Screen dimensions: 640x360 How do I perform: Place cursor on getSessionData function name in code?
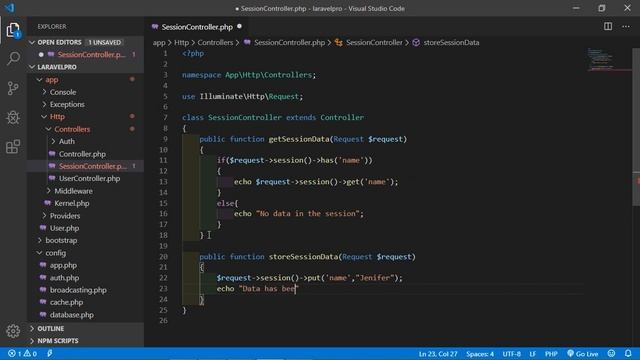pos(299,139)
